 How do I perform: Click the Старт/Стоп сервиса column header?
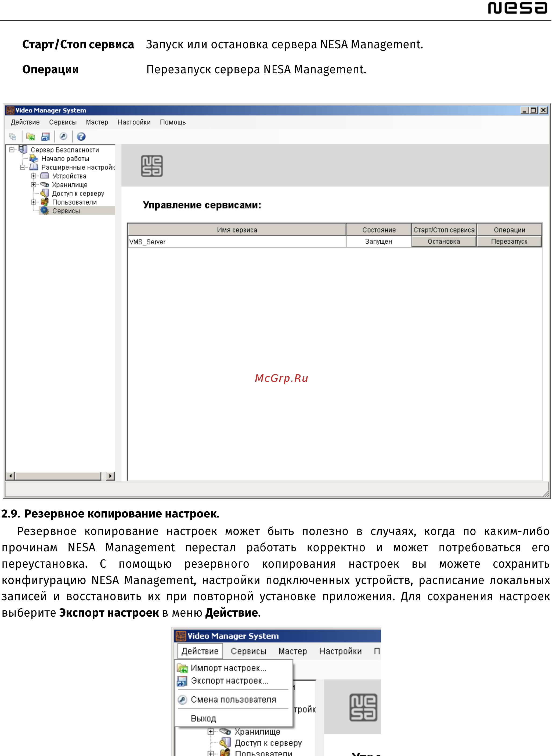tap(444, 230)
